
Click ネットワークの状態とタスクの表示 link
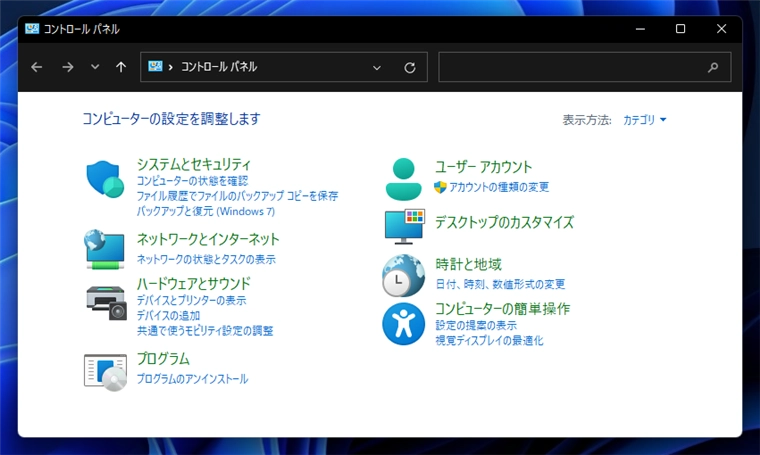[x=206, y=259]
